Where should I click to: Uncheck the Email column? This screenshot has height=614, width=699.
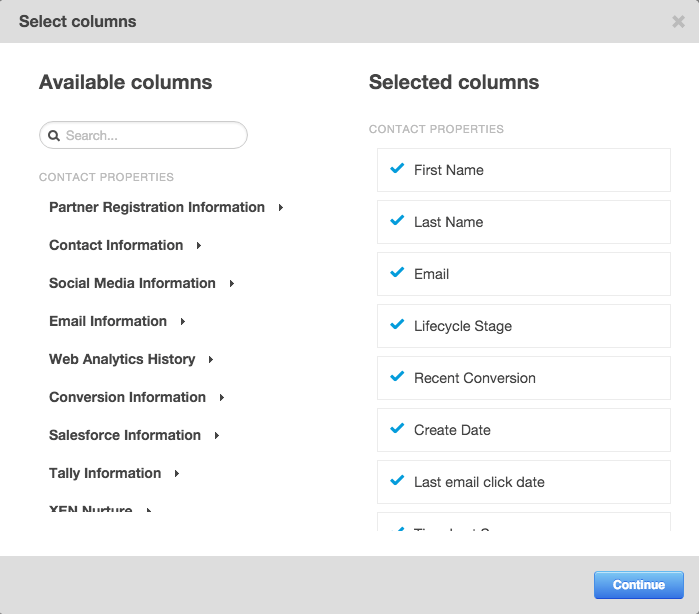[x=397, y=272]
